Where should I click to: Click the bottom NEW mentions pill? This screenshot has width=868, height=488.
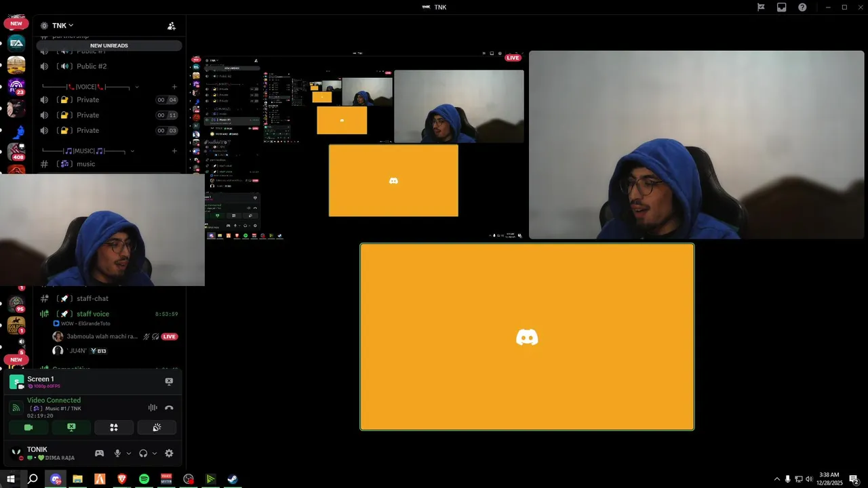[16, 360]
